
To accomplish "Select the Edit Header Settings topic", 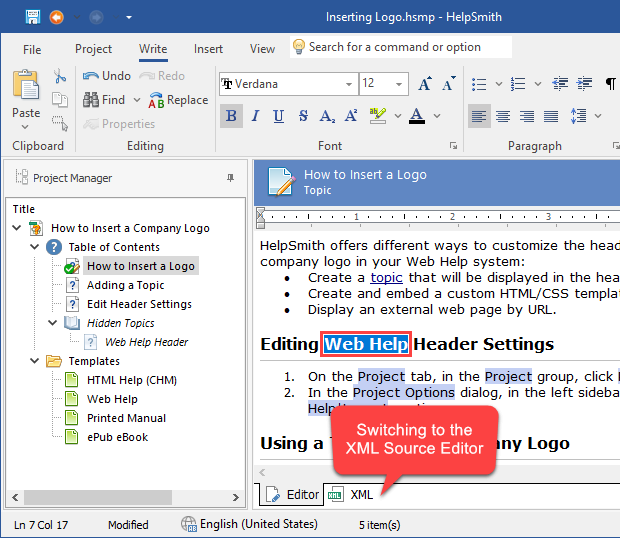I will pyautogui.click(x=139, y=304).
